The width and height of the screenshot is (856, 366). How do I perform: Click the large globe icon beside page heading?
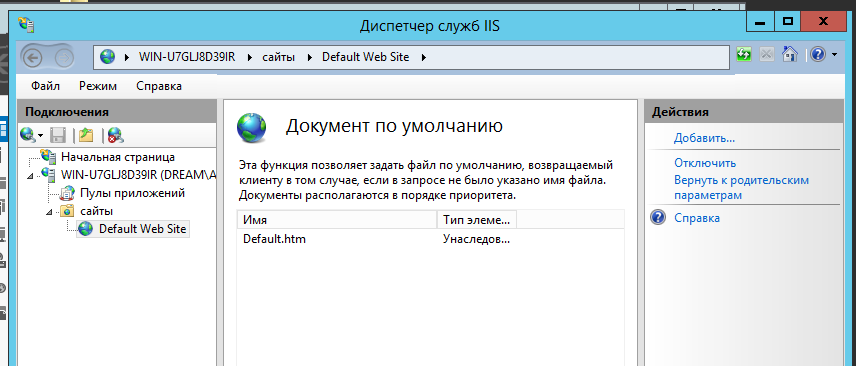pyautogui.click(x=251, y=128)
